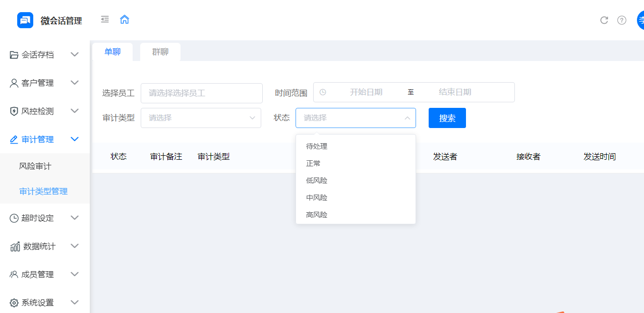Click the 微会话管理 app logo icon

pyautogui.click(x=25, y=20)
